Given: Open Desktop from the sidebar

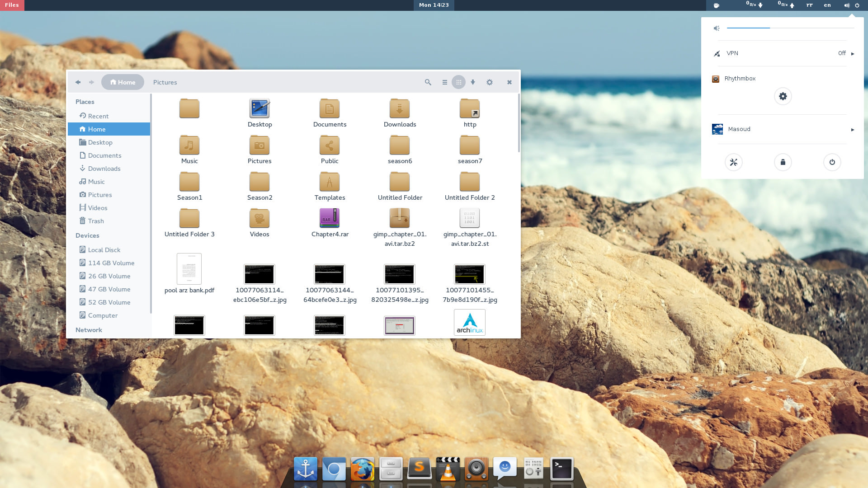Looking at the screenshot, I should (109, 142).
